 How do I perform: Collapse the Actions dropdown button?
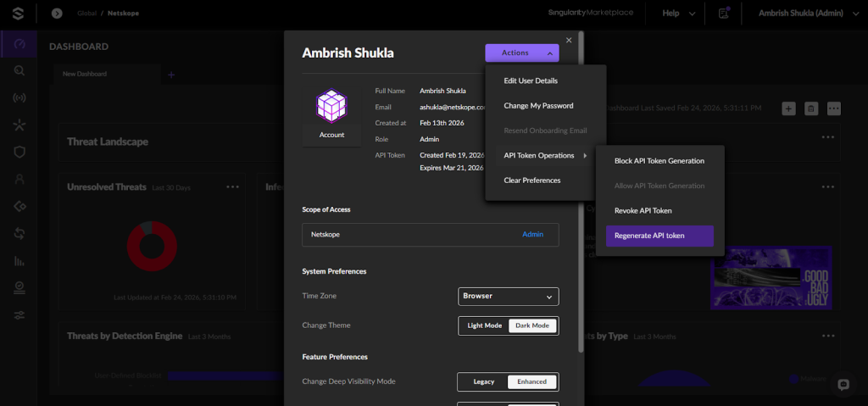tap(522, 53)
